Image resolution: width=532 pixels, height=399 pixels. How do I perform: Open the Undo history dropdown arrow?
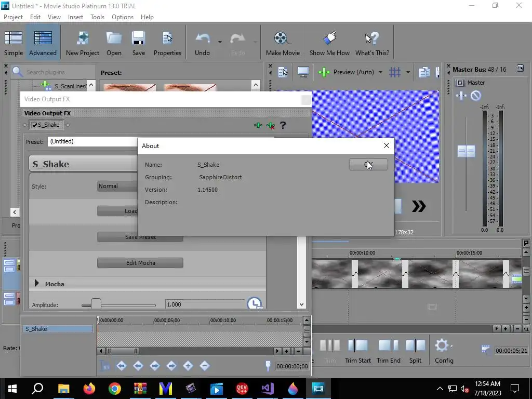coord(220,42)
